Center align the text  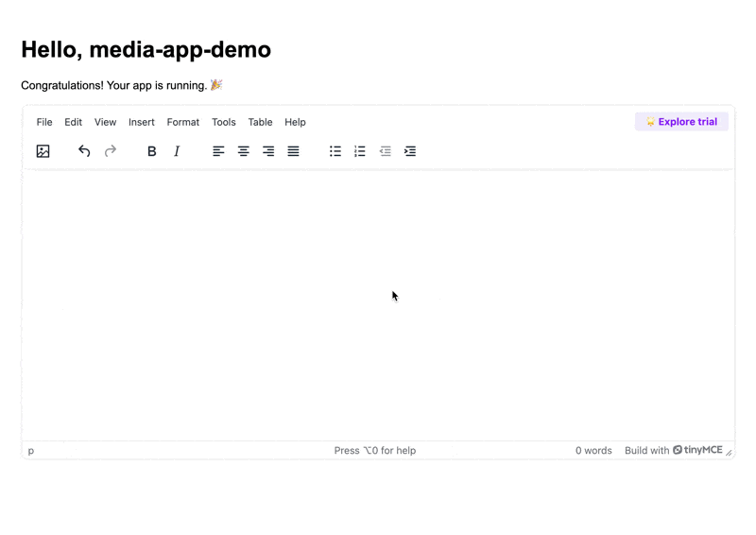point(244,151)
